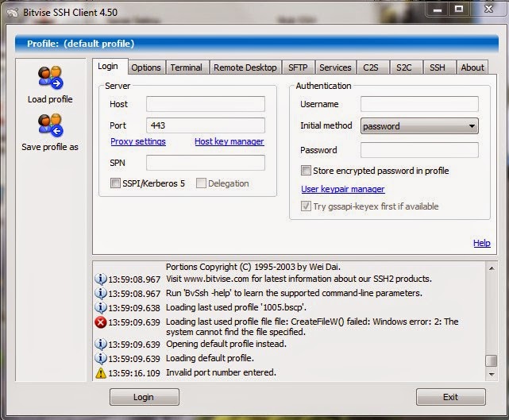This screenshot has width=509, height=420.
Task: Click info icon beside 'Loading last used profile 1005.bscp'
Action: [101, 307]
